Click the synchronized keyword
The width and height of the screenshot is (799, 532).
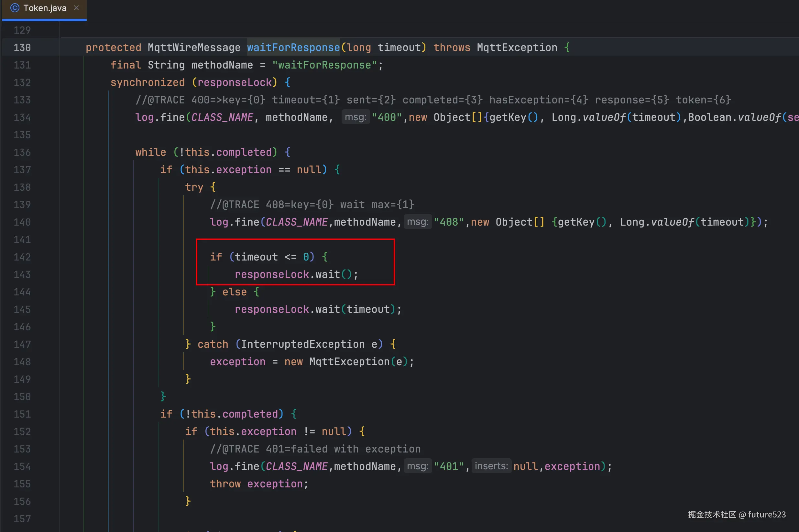tap(148, 82)
